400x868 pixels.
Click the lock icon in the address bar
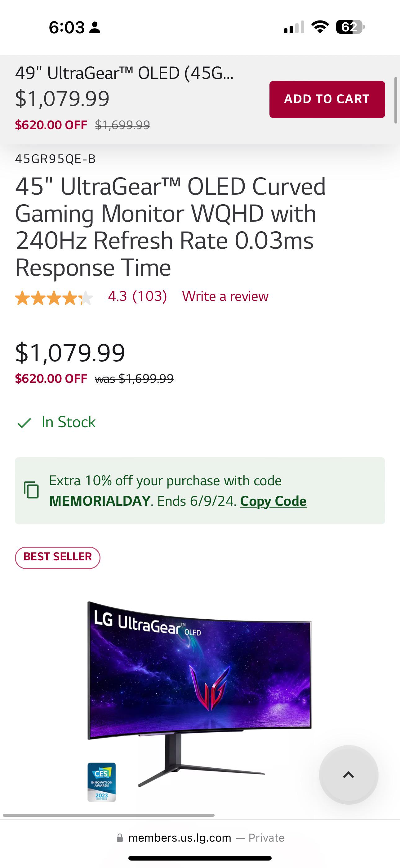[120, 838]
